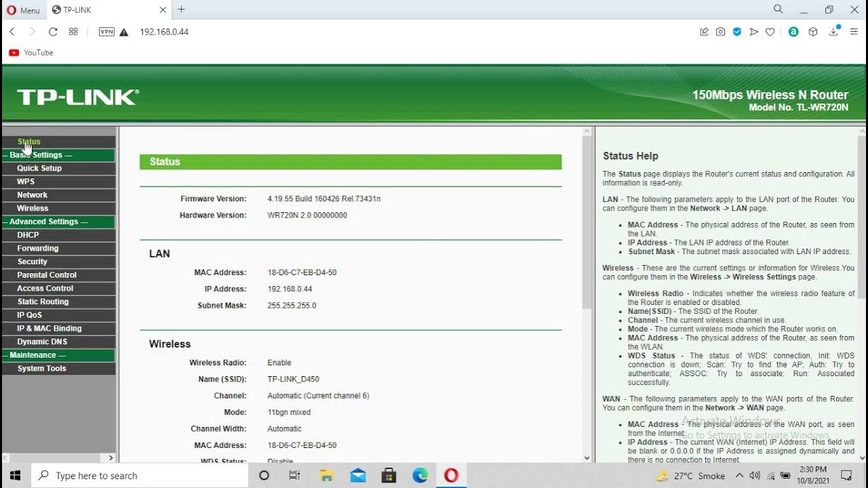The image size is (868, 488).
Task: Click the sidebar horizontal scrollbar left arrow
Action: point(6,458)
